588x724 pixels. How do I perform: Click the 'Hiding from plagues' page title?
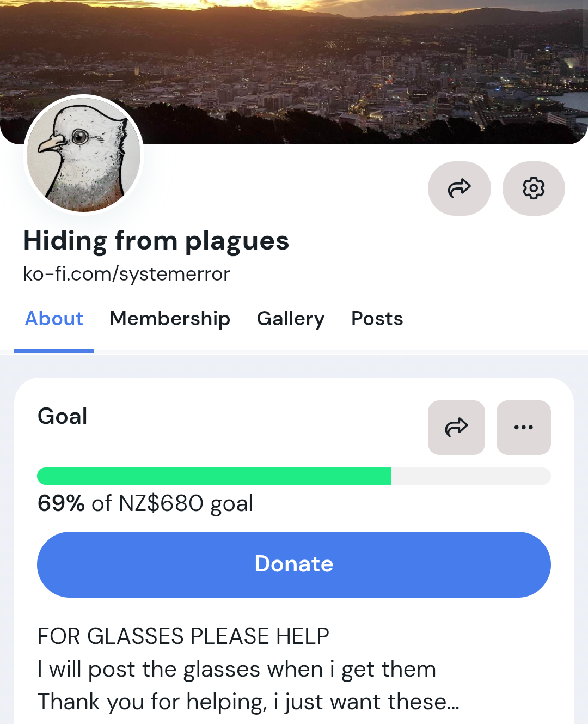(x=156, y=241)
